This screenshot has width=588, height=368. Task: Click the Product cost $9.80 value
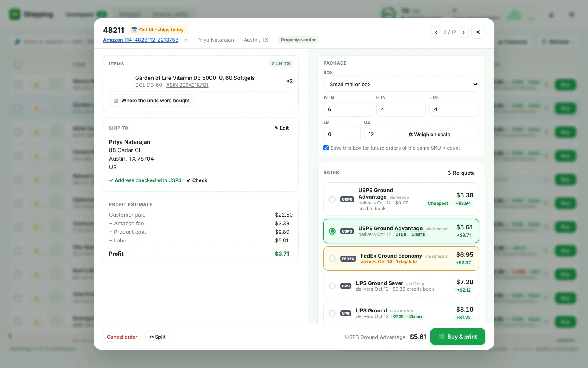point(282,232)
